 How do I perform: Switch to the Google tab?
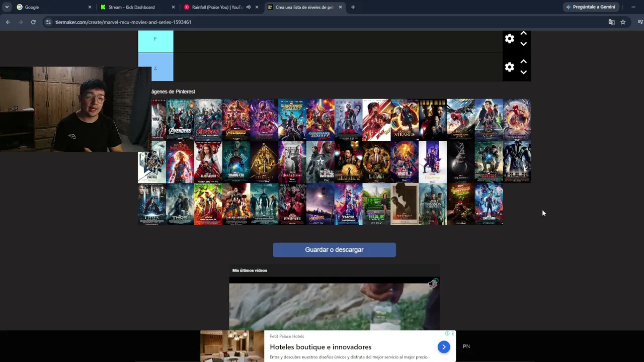pos(54,7)
